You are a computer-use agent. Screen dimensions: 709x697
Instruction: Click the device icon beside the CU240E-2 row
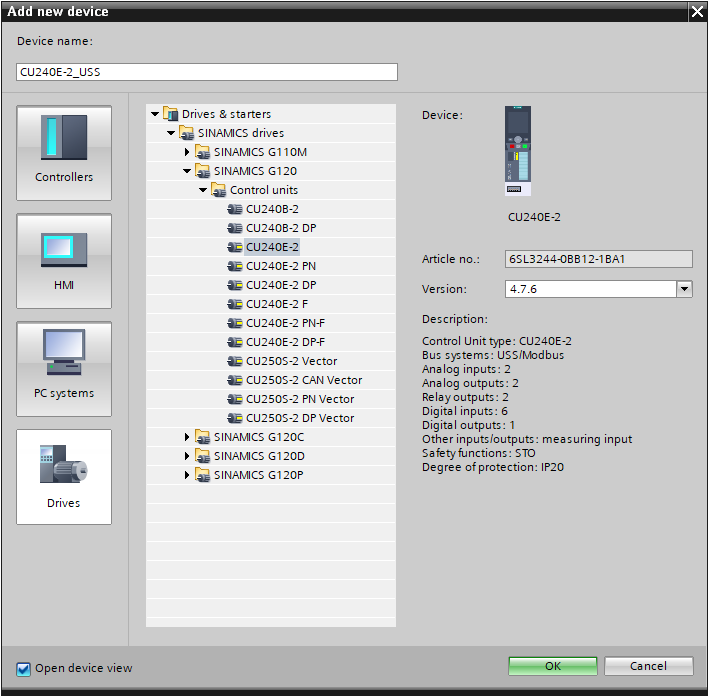(235, 247)
